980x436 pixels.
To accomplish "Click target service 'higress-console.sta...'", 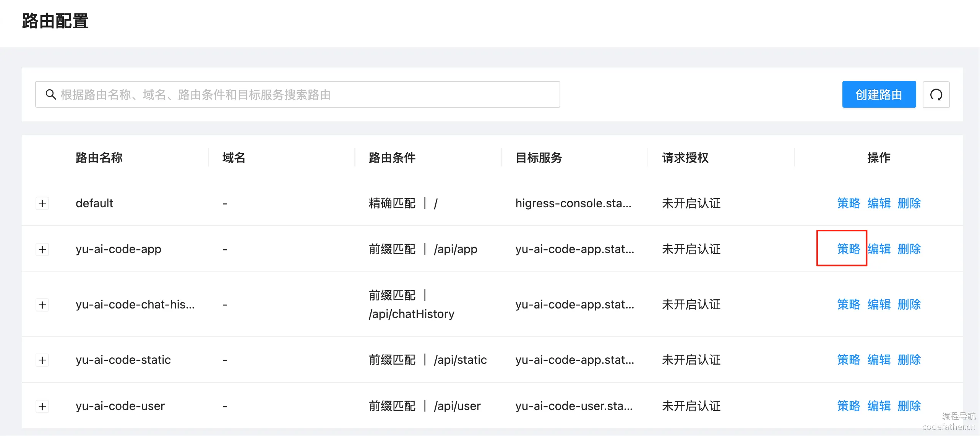I will (x=573, y=203).
